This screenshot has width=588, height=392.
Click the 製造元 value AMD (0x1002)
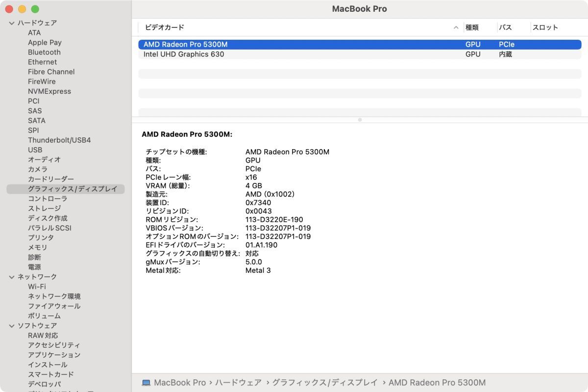pyautogui.click(x=270, y=194)
